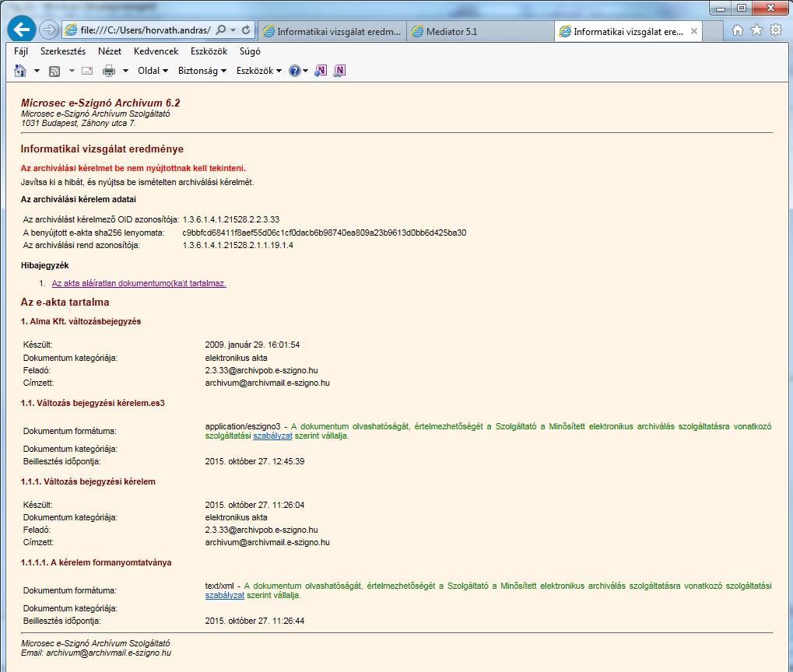Open the Eszközök dropdown in command bar
Image resolution: width=793 pixels, height=672 pixels.
(x=259, y=71)
